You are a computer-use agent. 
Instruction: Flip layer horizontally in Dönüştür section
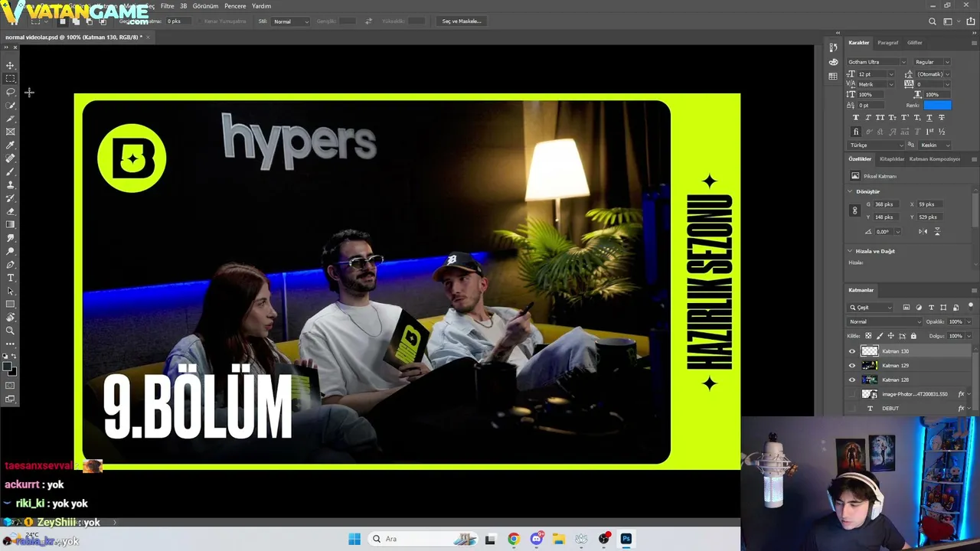pos(923,231)
